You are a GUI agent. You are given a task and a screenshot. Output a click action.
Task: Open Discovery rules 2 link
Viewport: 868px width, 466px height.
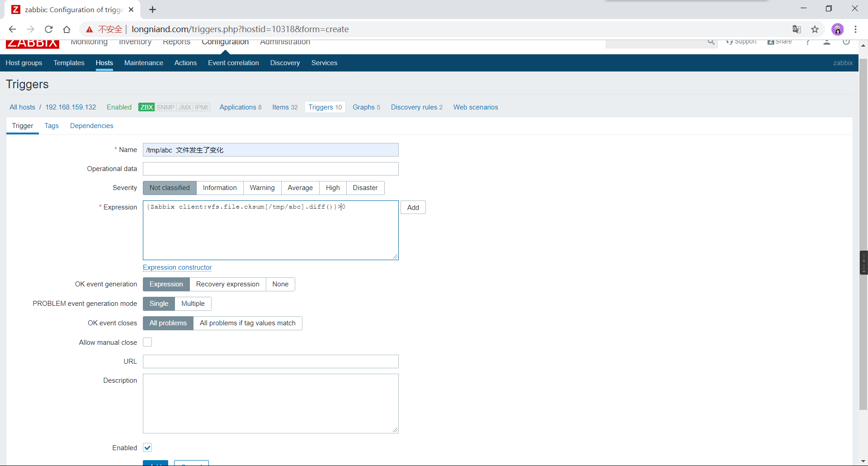pos(417,107)
